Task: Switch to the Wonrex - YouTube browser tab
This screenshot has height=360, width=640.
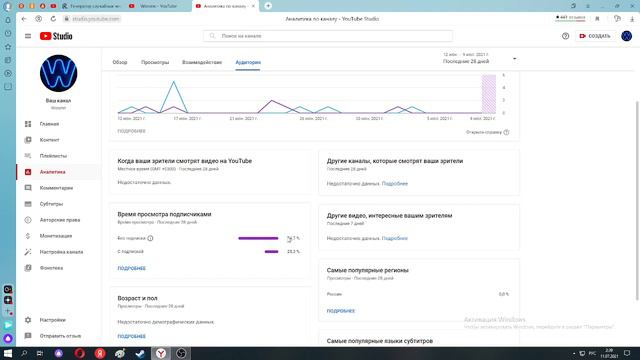Action: (158, 6)
